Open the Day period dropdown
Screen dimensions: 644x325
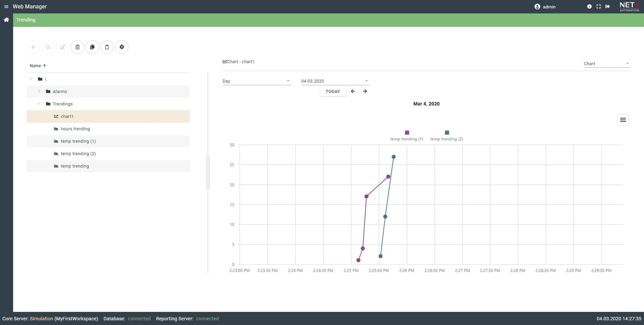(256, 81)
